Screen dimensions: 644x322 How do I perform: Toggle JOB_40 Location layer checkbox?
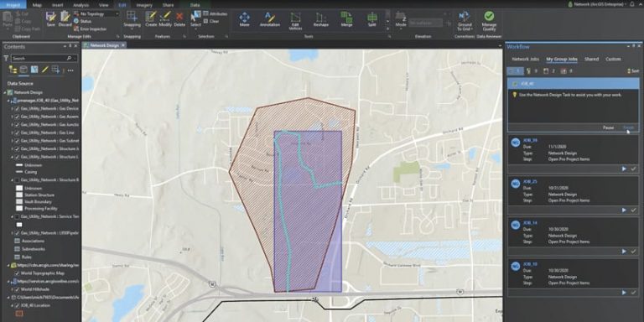[x=17, y=305]
